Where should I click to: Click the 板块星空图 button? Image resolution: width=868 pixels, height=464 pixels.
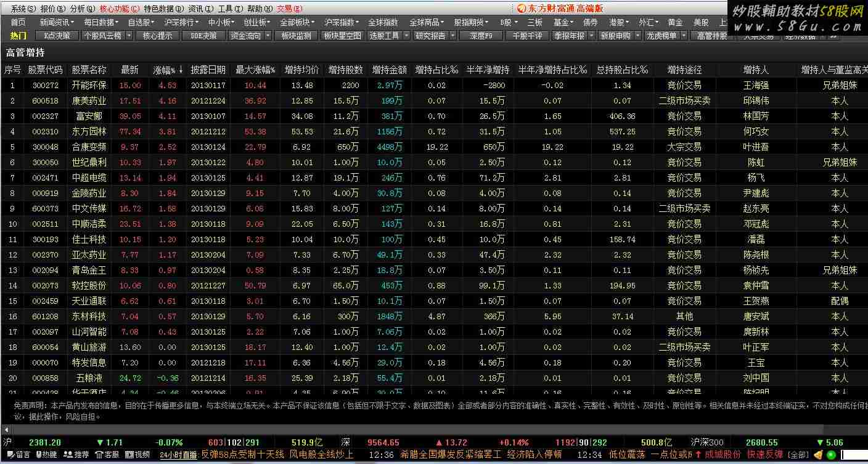(x=343, y=36)
